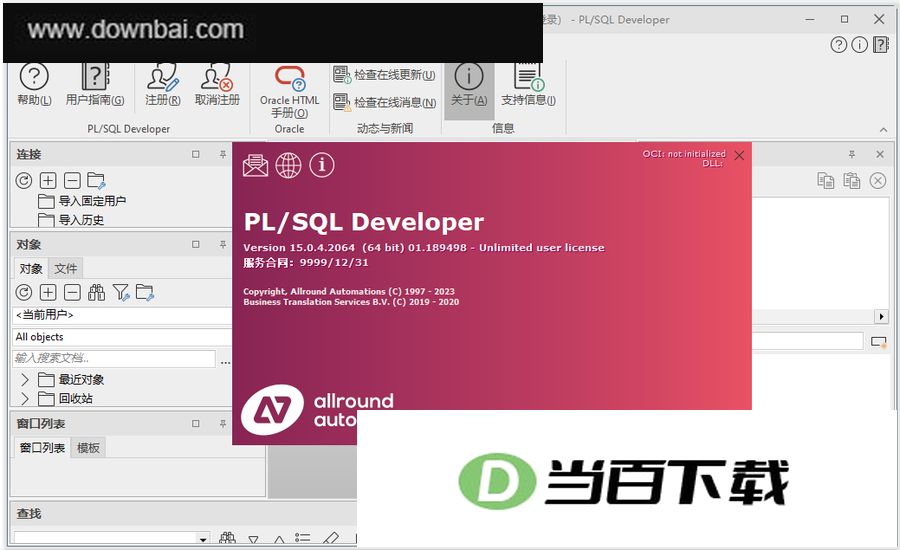Switch to the 模板 tab
The height and width of the screenshot is (550, 900).
88,448
